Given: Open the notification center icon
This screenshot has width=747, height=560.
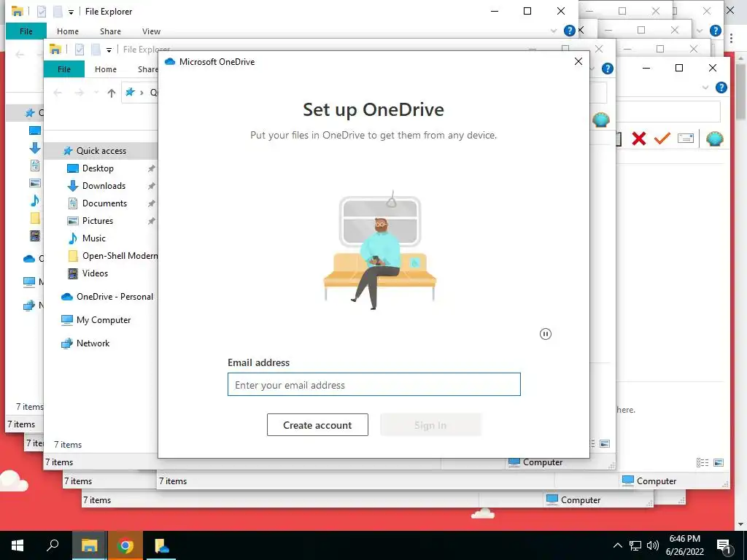Looking at the screenshot, I should click(724, 545).
